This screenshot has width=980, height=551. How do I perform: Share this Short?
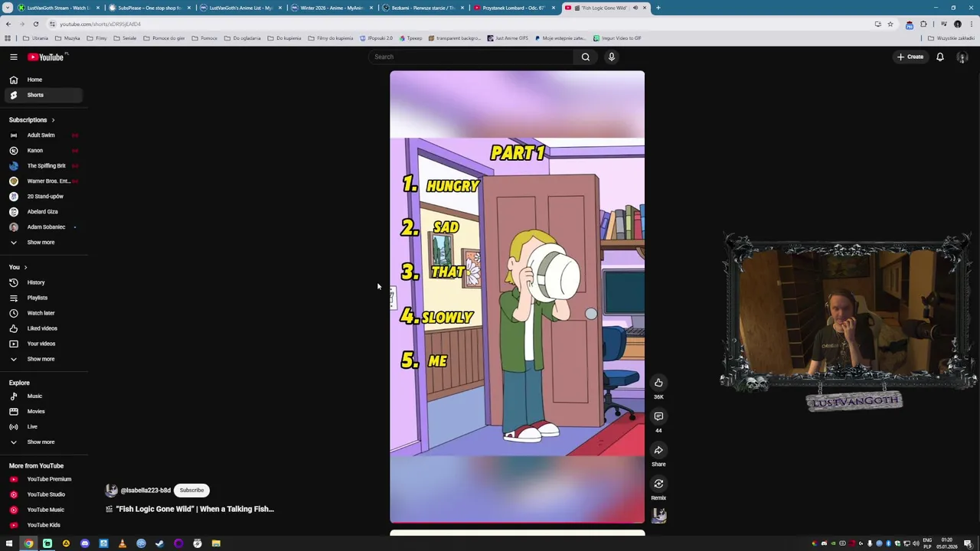658,450
